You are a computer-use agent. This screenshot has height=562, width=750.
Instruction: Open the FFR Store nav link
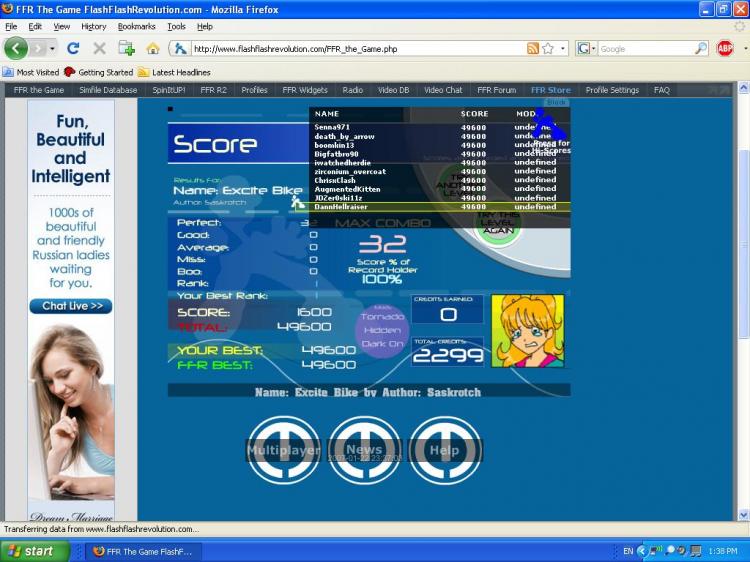[551, 90]
